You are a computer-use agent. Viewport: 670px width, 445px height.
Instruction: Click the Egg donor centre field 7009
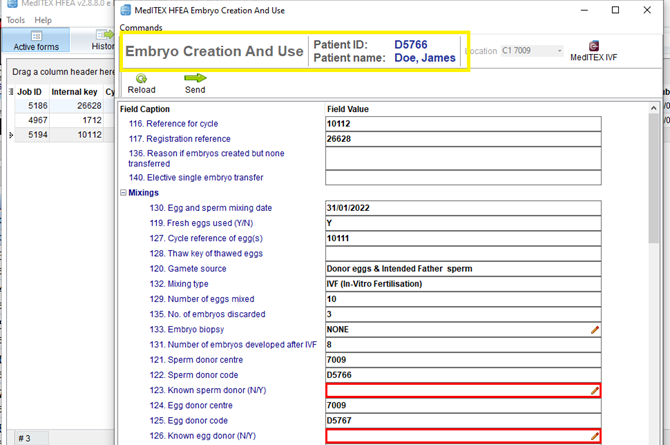[463, 405]
